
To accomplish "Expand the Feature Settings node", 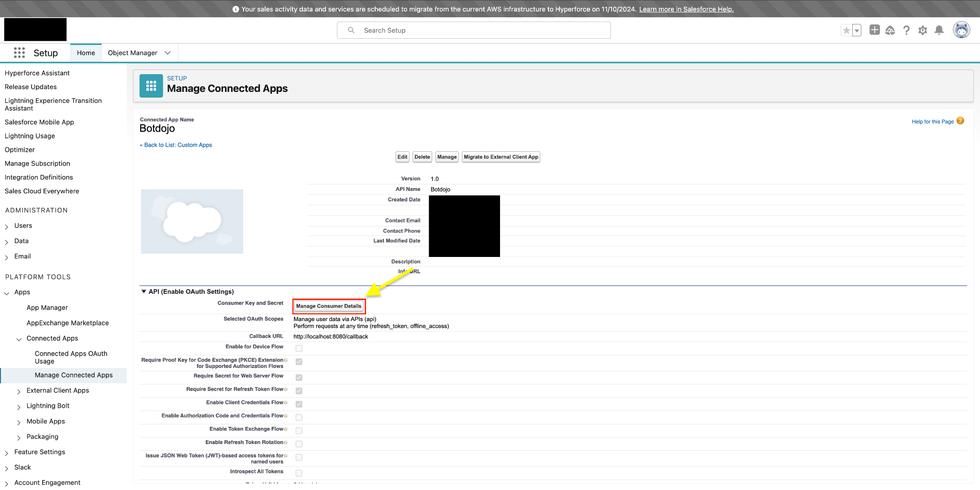I will (x=7, y=453).
